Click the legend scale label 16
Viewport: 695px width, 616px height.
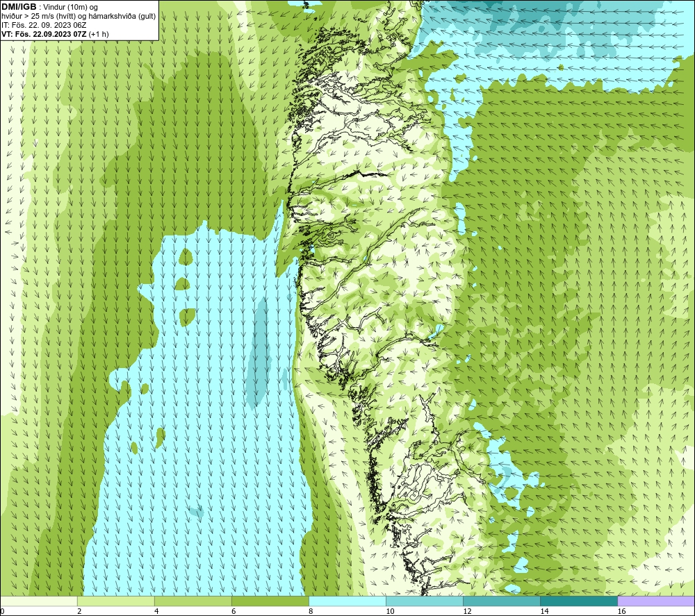tap(621, 612)
